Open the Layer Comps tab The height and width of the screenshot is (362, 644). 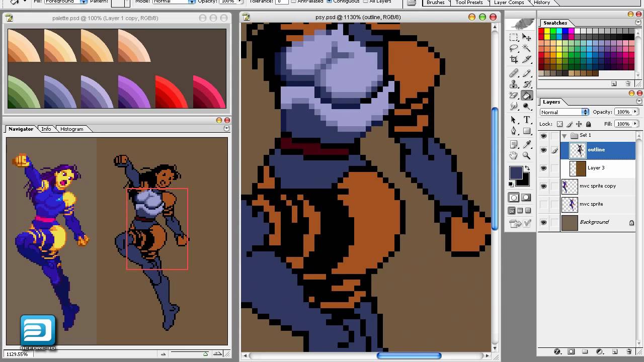[x=509, y=3]
